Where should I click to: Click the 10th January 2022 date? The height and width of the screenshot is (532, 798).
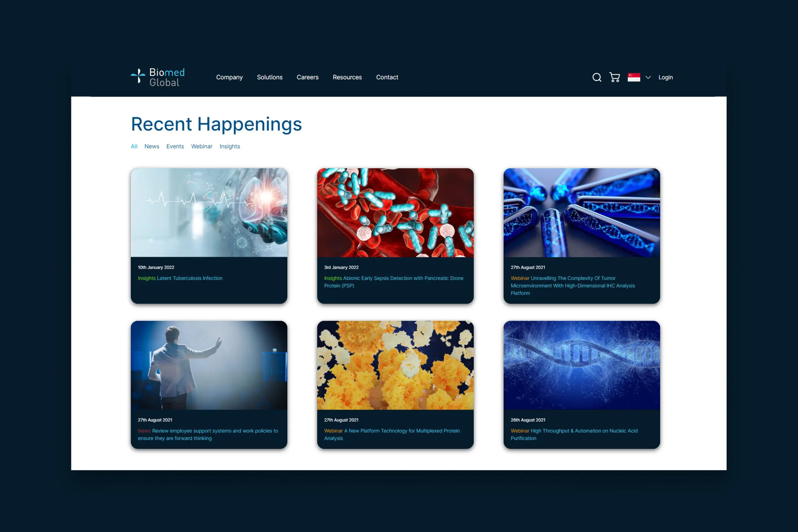coord(156,267)
